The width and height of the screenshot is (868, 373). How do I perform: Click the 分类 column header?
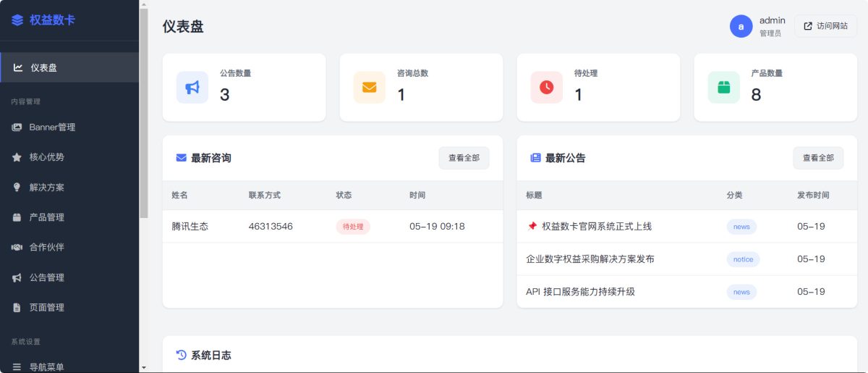pyautogui.click(x=735, y=196)
